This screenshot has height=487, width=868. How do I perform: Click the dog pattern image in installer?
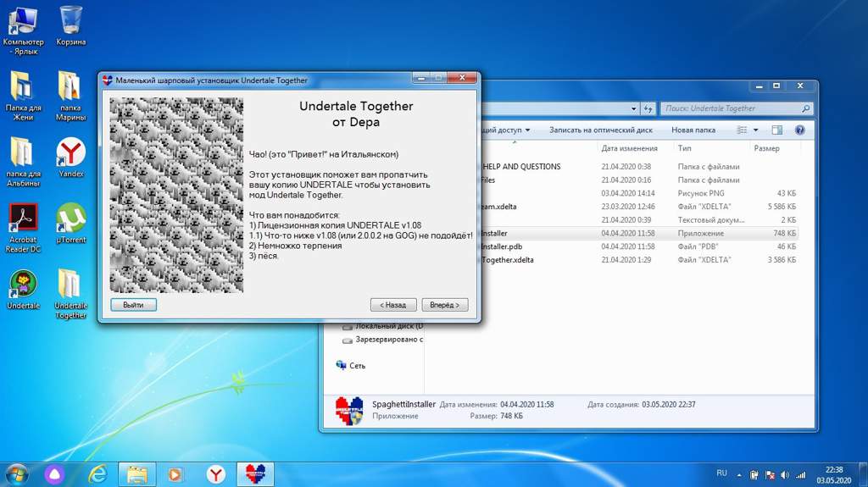tap(176, 196)
